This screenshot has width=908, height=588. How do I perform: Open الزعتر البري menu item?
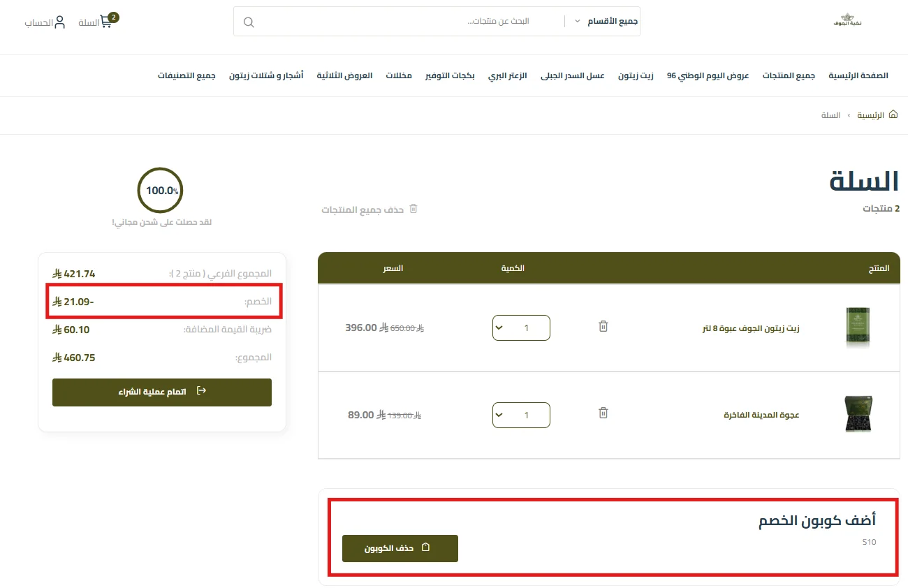pos(508,75)
